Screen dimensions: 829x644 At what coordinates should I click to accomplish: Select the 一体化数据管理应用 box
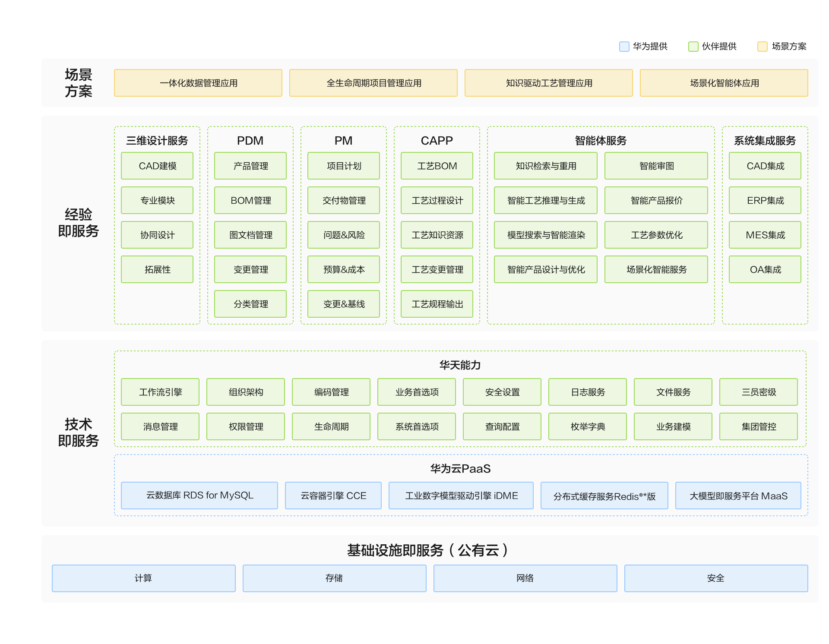coord(198,83)
